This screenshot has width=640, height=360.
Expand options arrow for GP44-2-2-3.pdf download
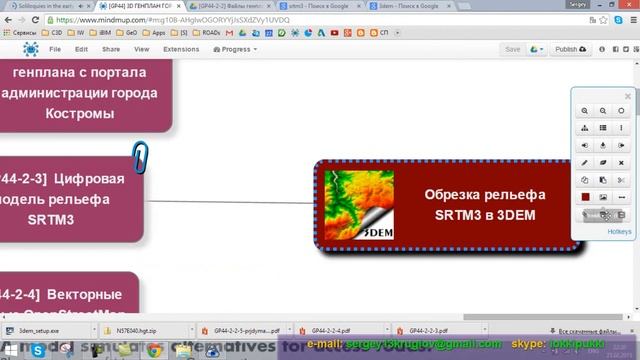coord(484,330)
